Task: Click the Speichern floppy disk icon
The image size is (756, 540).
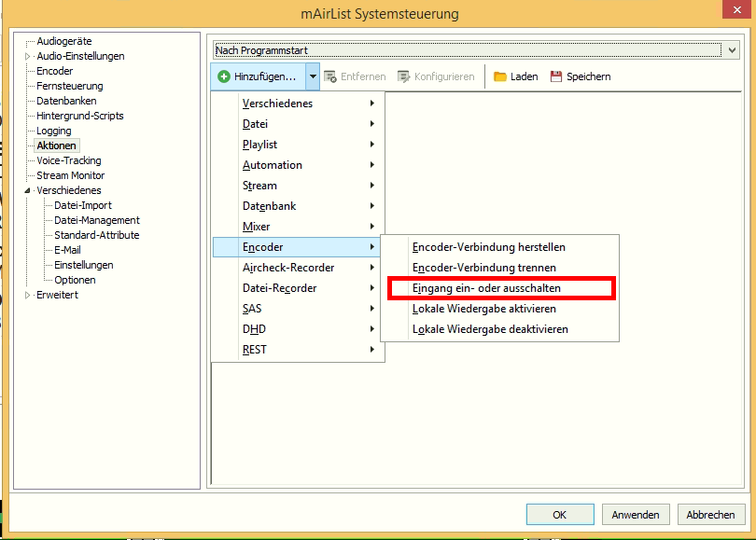Action: click(556, 76)
